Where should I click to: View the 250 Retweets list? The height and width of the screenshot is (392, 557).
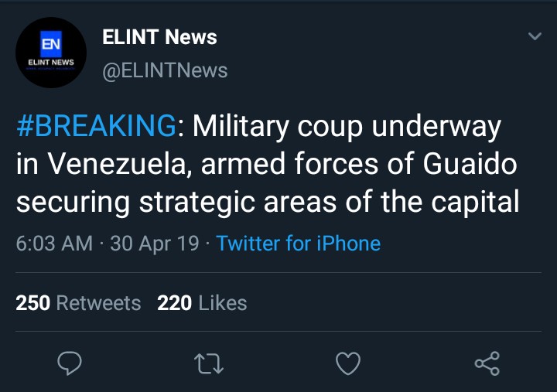coord(78,303)
